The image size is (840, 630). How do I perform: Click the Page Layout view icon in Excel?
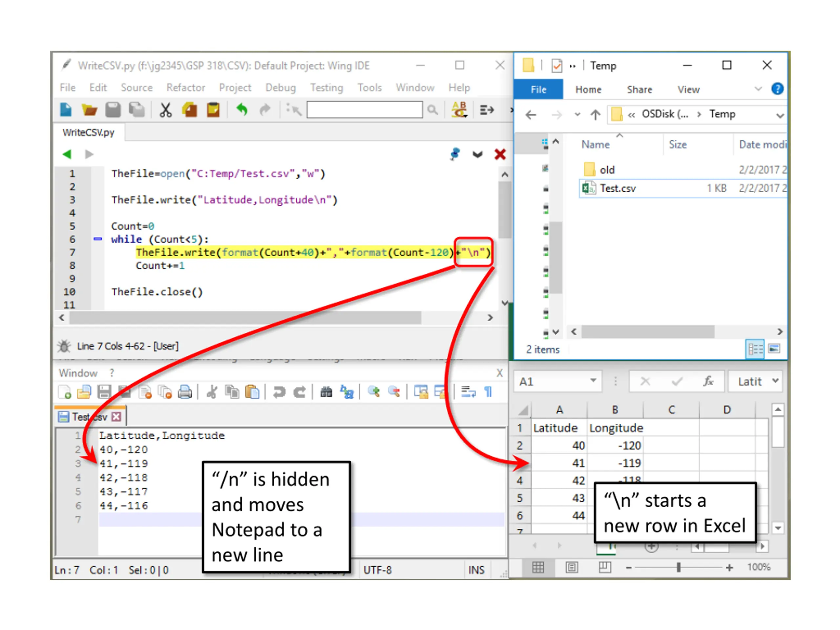572,567
